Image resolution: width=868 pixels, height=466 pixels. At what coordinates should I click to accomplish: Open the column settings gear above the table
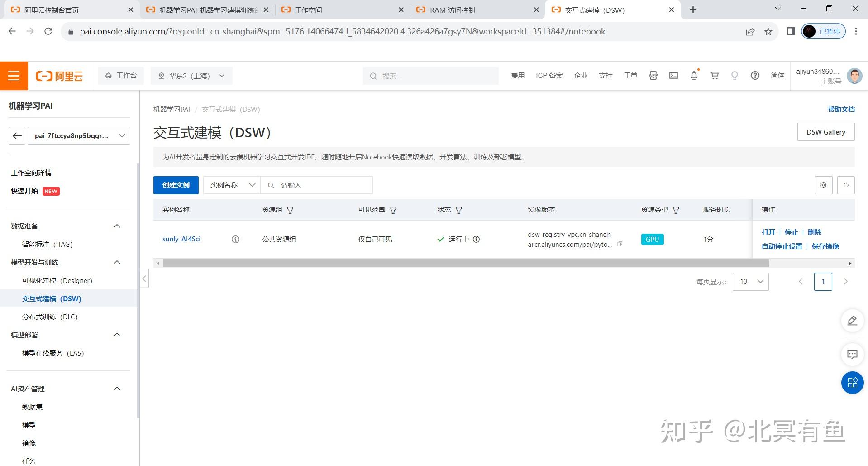coord(823,185)
